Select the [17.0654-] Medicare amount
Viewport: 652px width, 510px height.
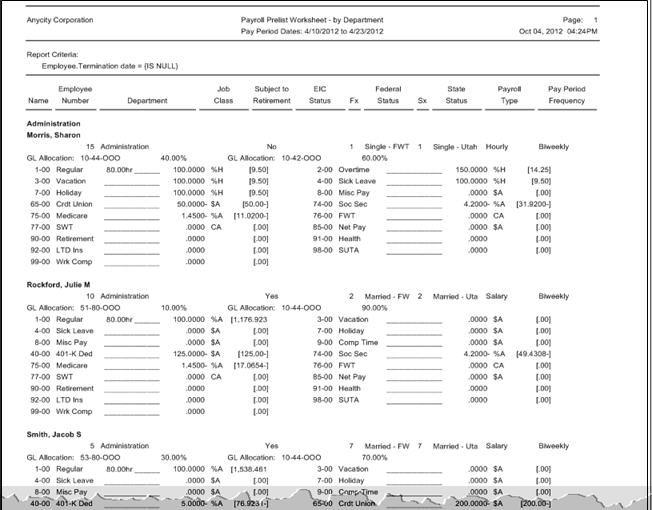pyautogui.click(x=251, y=366)
